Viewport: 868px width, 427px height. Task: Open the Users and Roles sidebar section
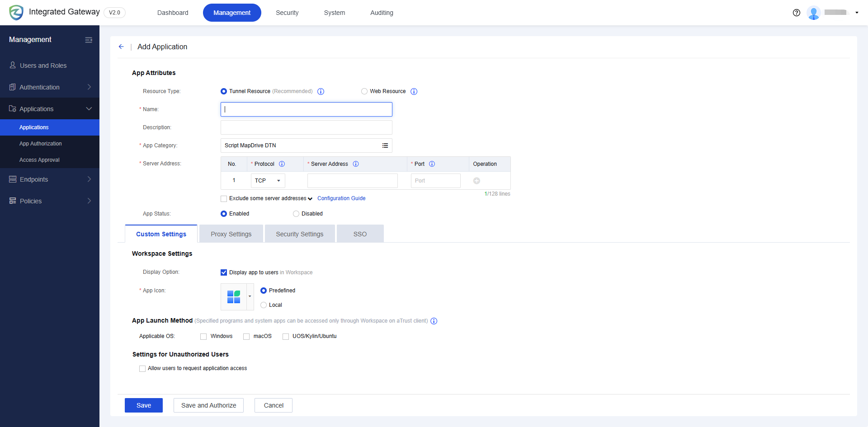(42, 65)
